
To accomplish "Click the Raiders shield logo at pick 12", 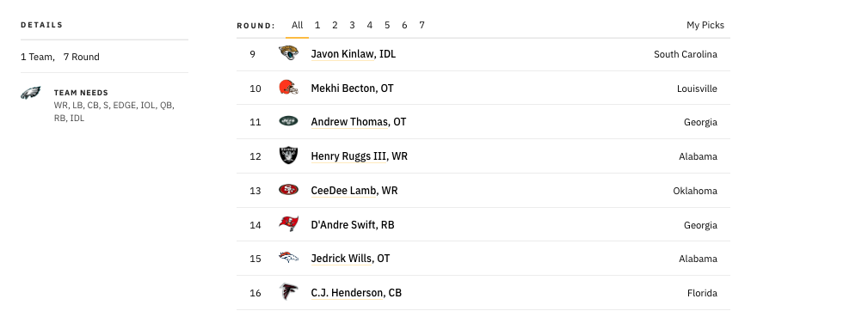I will [288, 155].
